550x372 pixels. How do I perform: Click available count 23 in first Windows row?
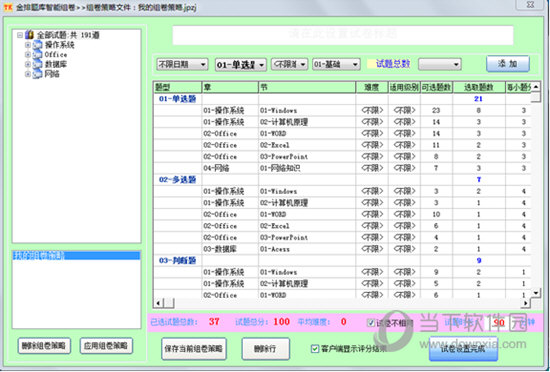tap(436, 110)
